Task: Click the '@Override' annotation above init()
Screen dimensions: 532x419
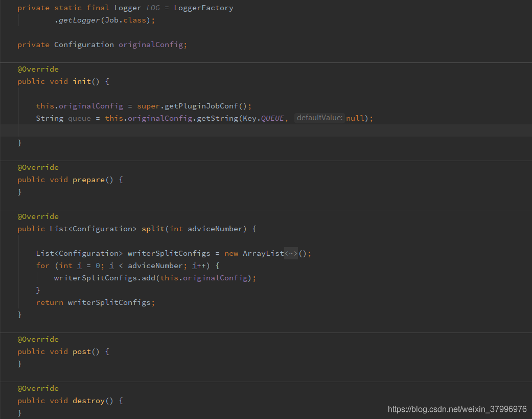Action: click(x=38, y=69)
